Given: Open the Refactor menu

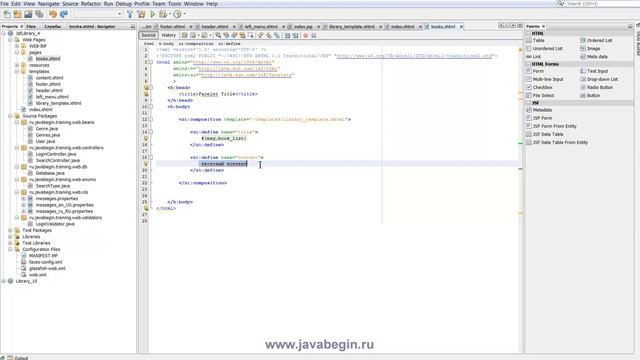Looking at the screenshot, I should (91, 4).
